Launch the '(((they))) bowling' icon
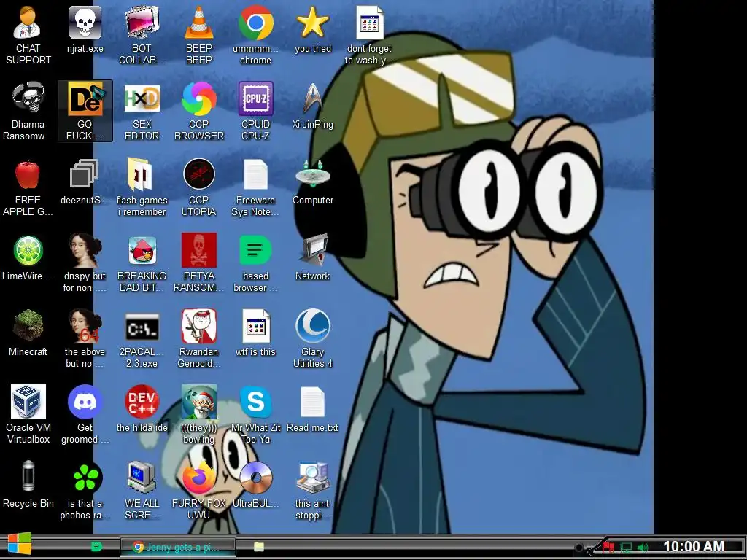This screenshot has height=560, width=747. point(198,414)
